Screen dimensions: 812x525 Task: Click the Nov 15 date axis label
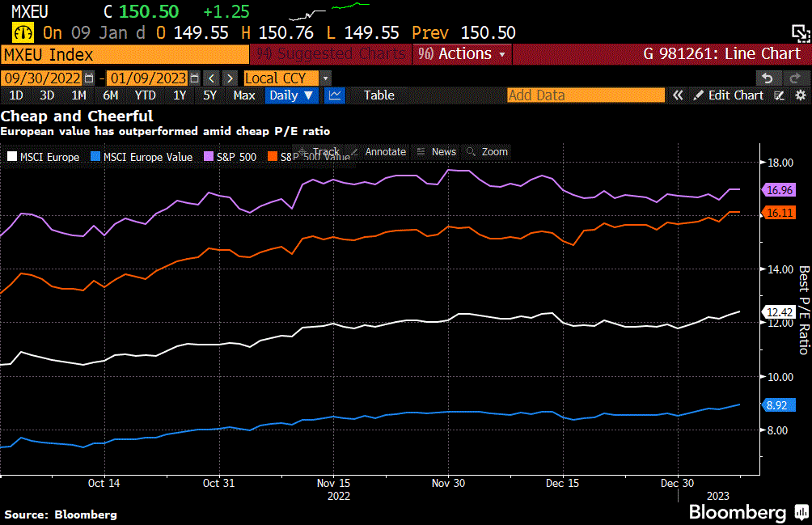[x=333, y=483]
